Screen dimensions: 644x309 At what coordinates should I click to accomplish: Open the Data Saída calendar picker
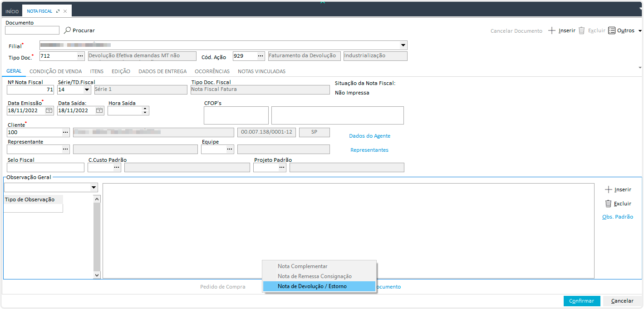[x=99, y=110]
